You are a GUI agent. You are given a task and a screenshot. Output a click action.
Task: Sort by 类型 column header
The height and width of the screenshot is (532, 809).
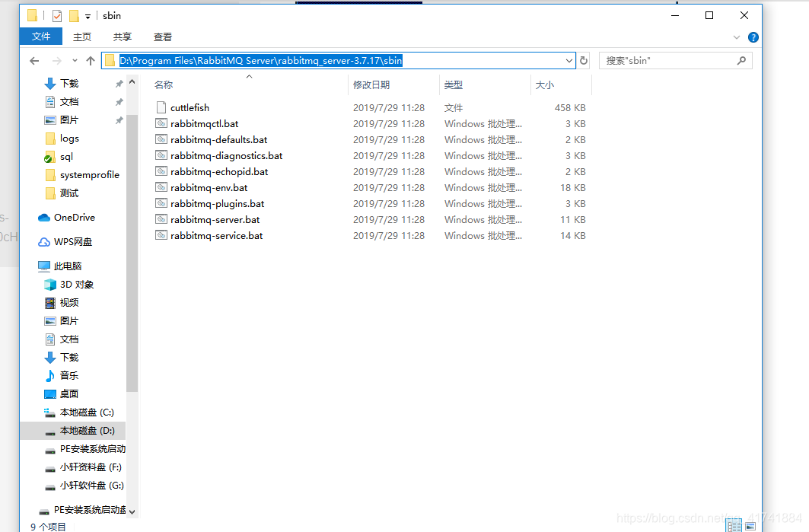453,85
